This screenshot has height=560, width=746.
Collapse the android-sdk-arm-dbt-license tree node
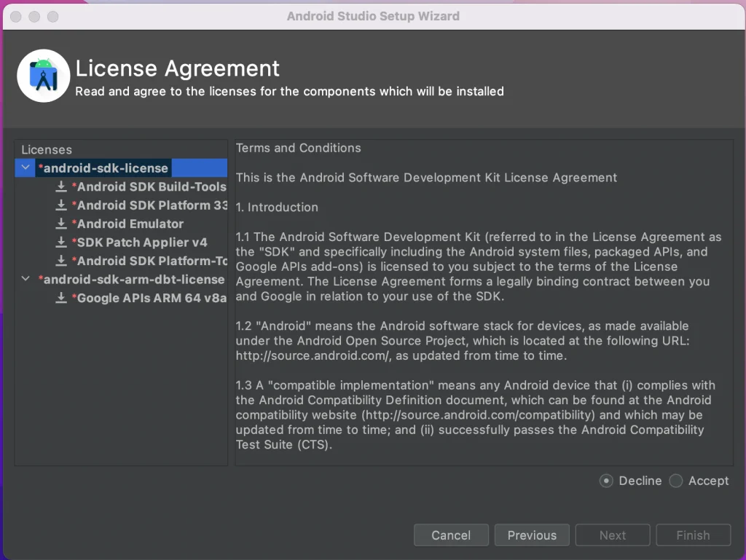click(25, 279)
